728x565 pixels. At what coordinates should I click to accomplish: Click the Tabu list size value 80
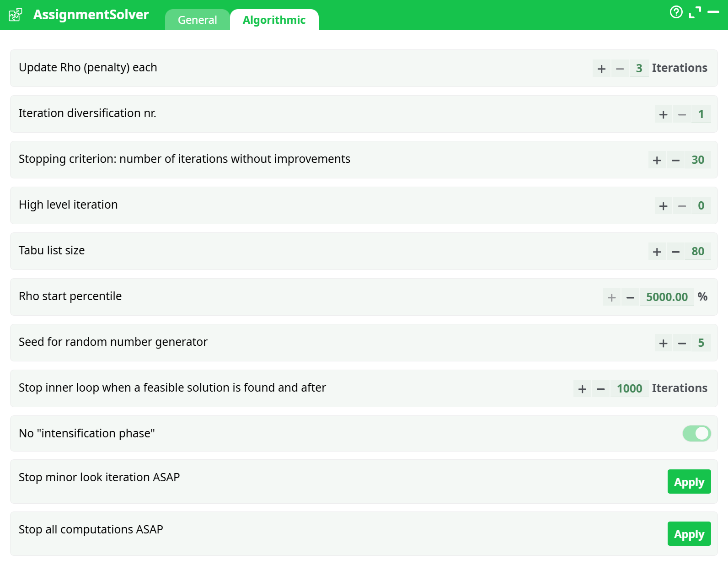point(697,252)
